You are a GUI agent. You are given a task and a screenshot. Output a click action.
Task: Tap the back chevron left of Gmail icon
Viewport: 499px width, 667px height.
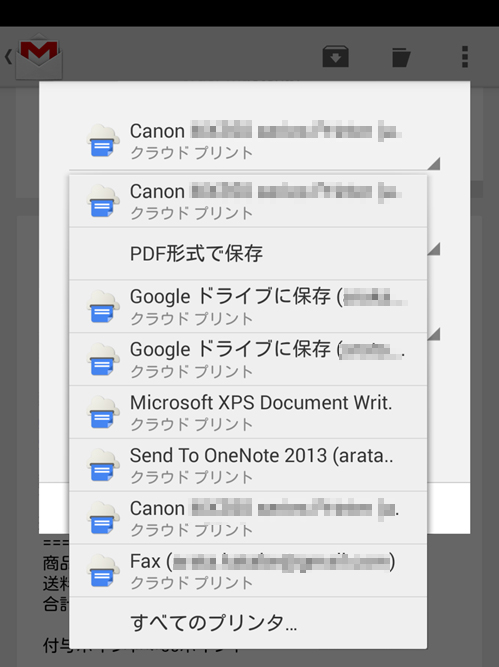pyautogui.click(x=8, y=56)
